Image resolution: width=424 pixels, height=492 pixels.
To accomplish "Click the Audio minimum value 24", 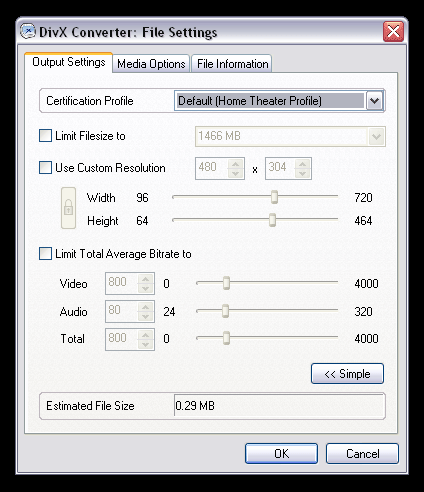I will [x=169, y=311].
